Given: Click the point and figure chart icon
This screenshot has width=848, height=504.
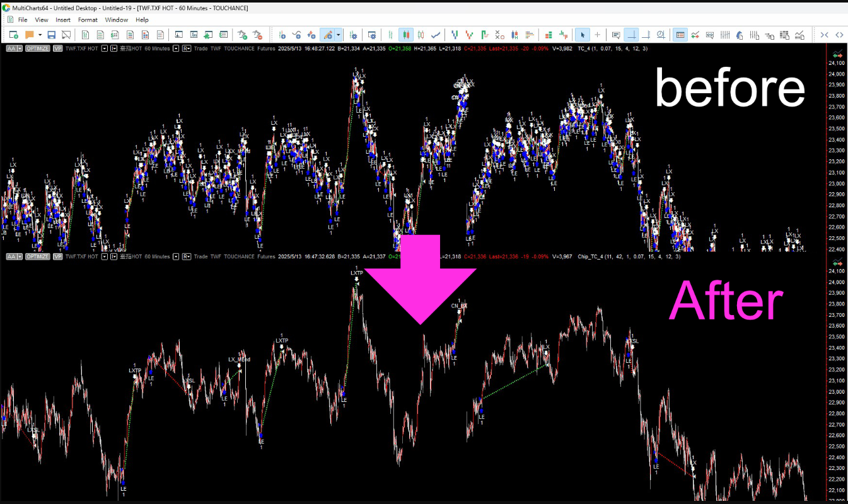Looking at the screenshot, I should [500, 35].
